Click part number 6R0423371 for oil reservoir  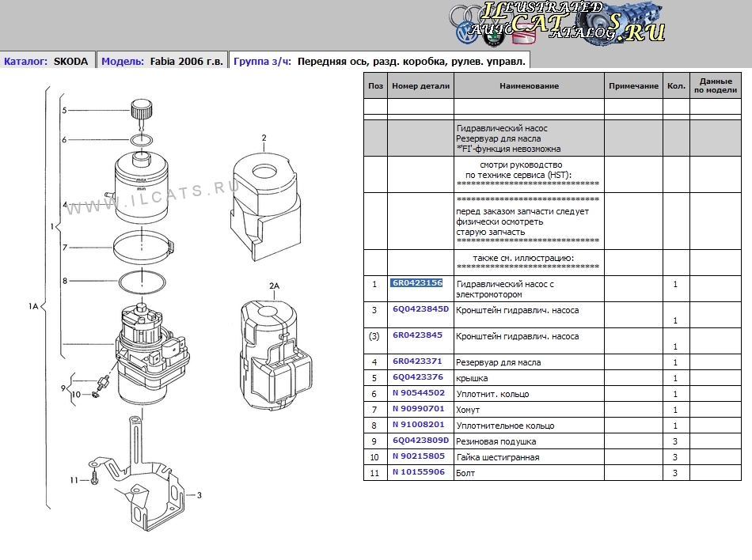(416, 362)
